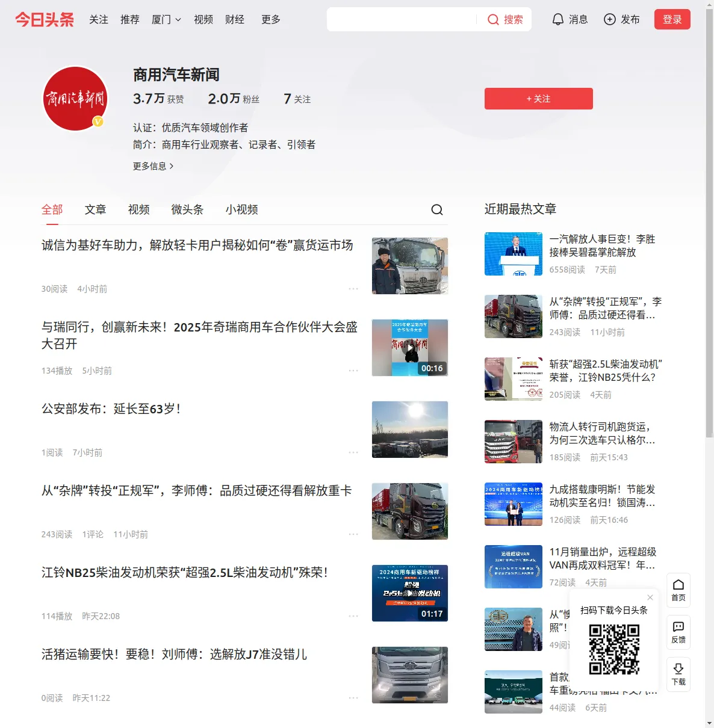Open article 诚信为基好车助力
This screenshot has width=714, height=728.
197,245
